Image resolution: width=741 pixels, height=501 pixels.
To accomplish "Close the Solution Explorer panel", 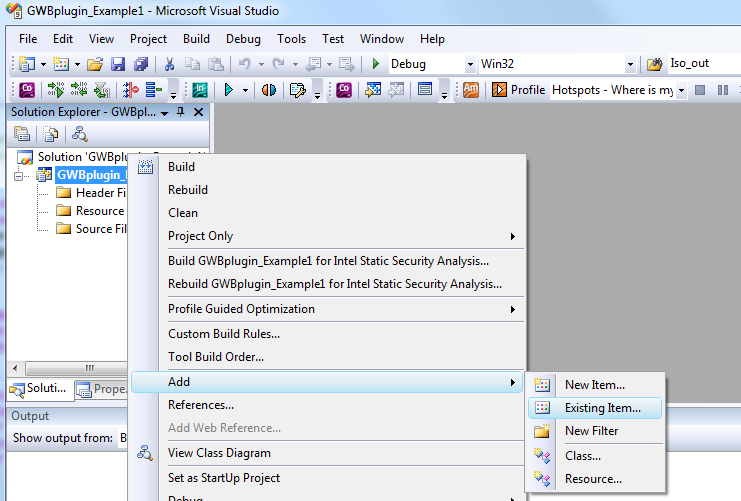I will pos(198,112).
